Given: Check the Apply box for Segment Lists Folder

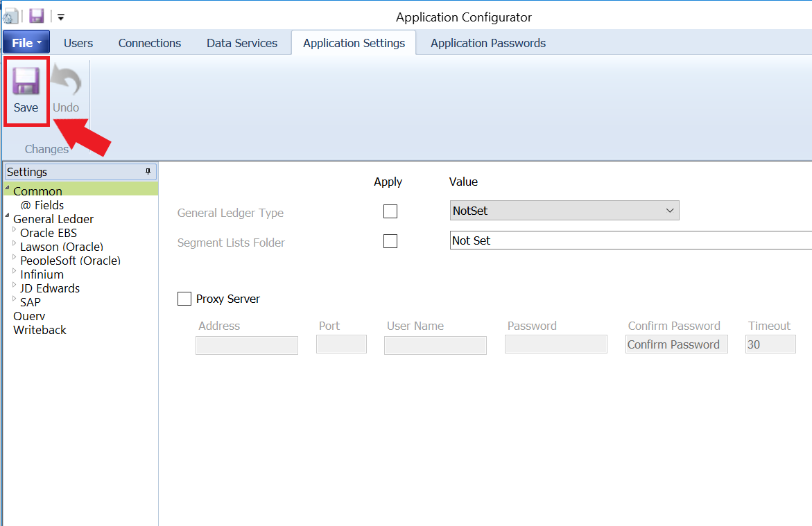Looking at the screenshot, I should pos(390,241).
